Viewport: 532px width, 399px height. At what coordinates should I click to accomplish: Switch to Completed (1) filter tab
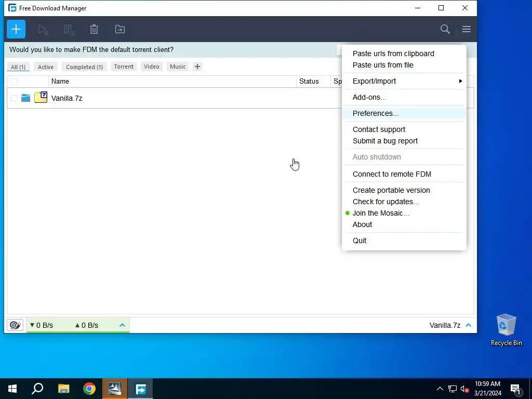click(x=84, y=67)
